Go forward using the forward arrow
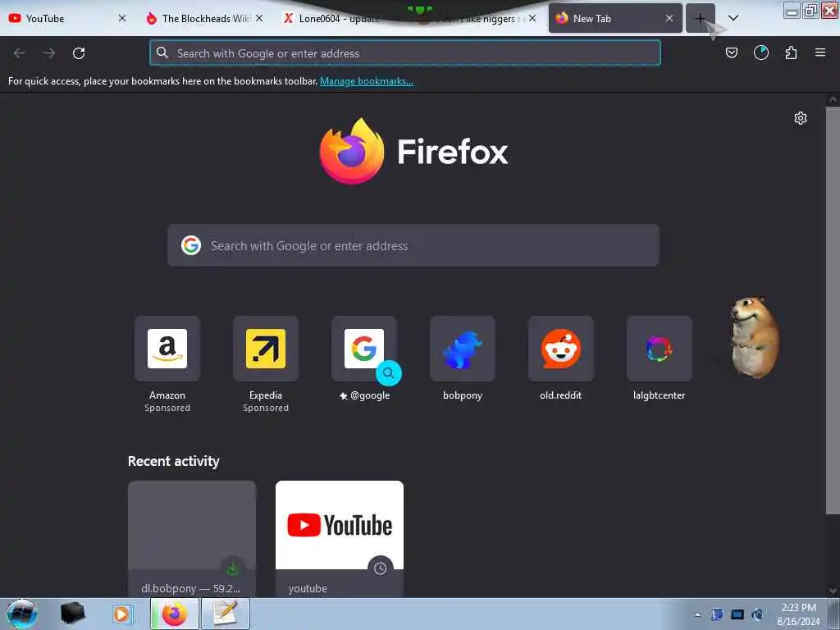Screen dimensions: 840x630 tap(49, 53)
